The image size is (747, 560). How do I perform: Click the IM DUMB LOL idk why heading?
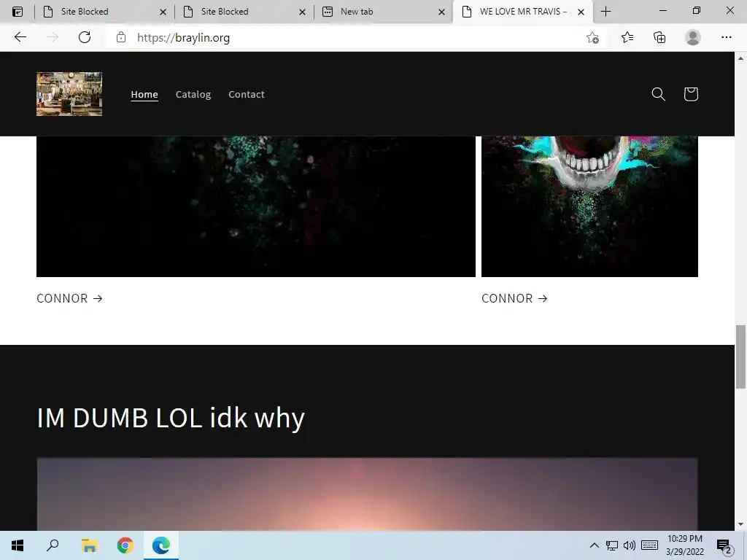171,418
